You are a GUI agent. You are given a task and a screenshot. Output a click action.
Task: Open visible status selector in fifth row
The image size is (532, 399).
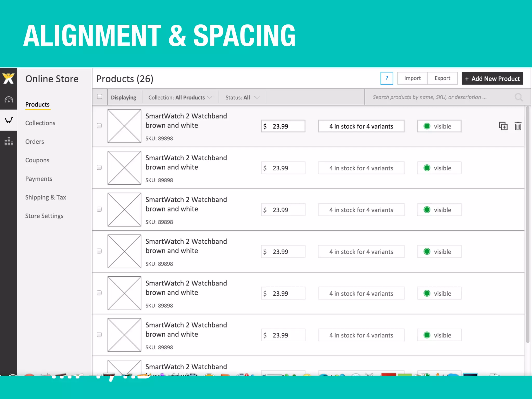pos(439,293)
